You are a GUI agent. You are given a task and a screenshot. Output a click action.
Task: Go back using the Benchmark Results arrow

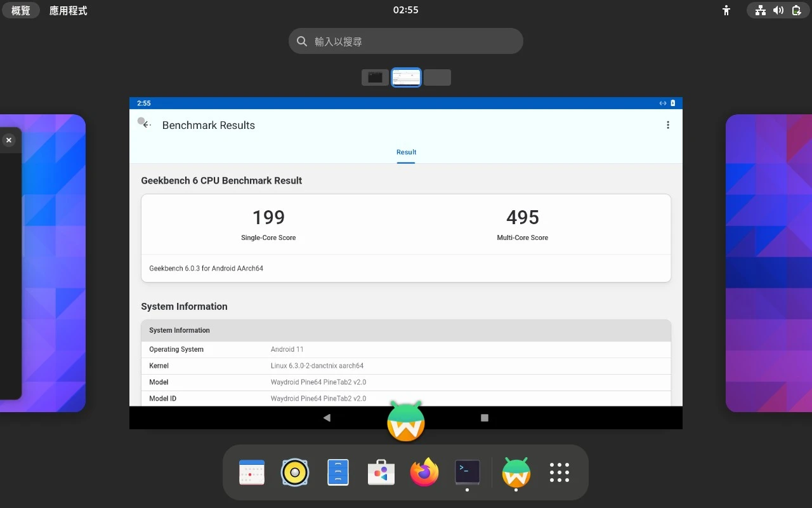147,125
